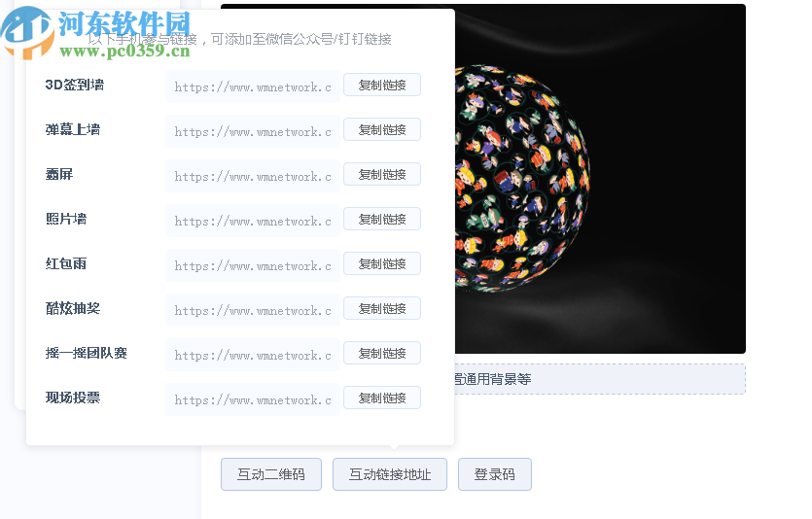Copy the 红包雨 link
This screenshot has width=812, height=519.
[x=382, y=264]
